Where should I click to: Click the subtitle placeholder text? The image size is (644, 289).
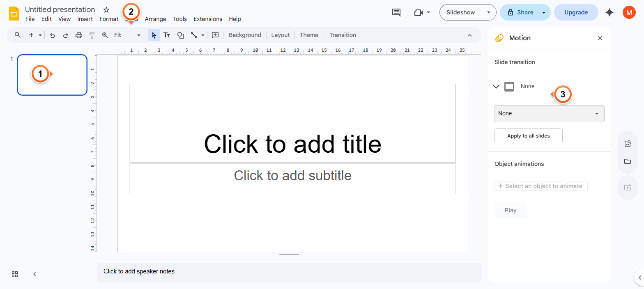click(292, 176)
